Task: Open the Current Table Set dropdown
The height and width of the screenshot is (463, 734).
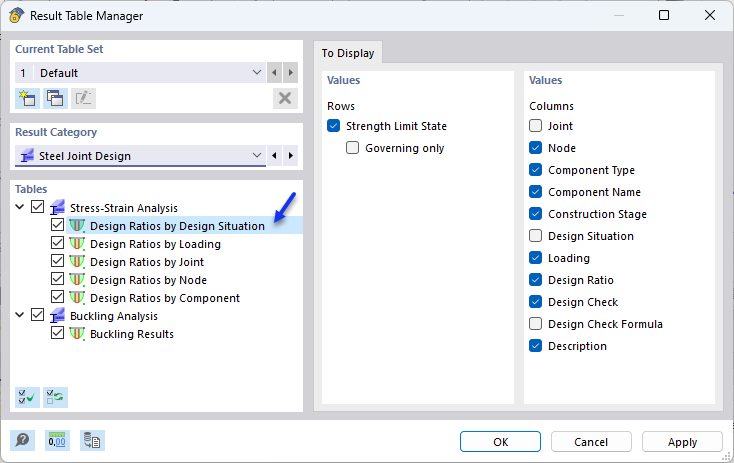Action: point(258,73)
